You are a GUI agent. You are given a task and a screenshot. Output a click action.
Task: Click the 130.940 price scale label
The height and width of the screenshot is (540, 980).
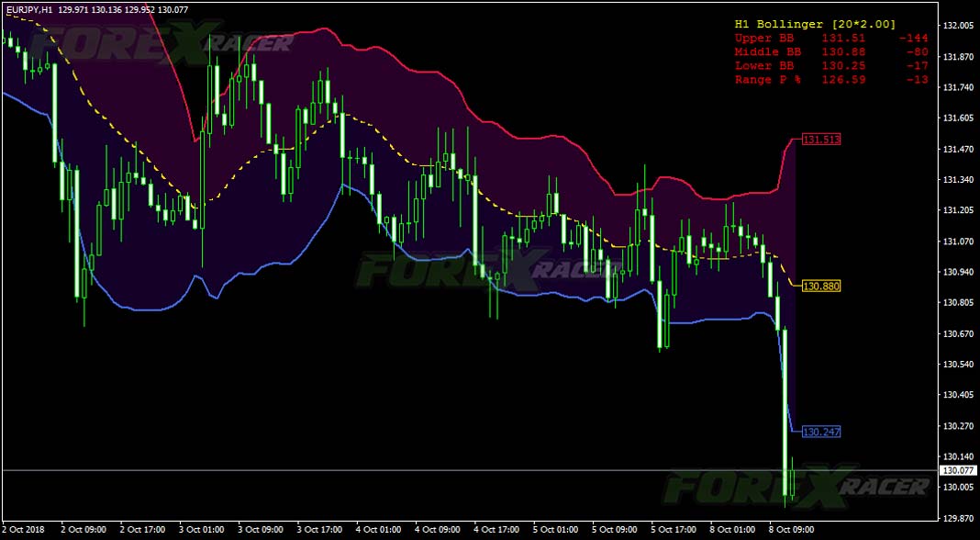coord(957,272)
